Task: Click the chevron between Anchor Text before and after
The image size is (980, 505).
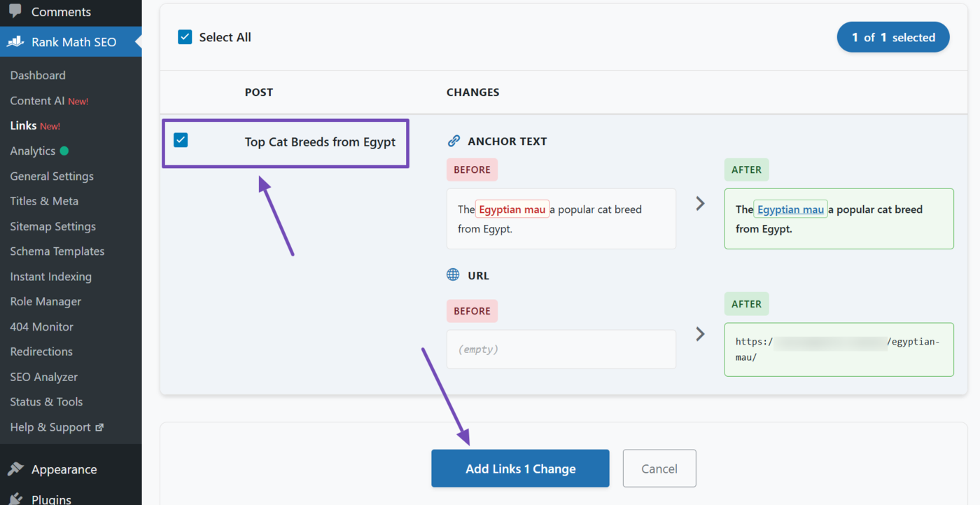Action: [700, 203]
